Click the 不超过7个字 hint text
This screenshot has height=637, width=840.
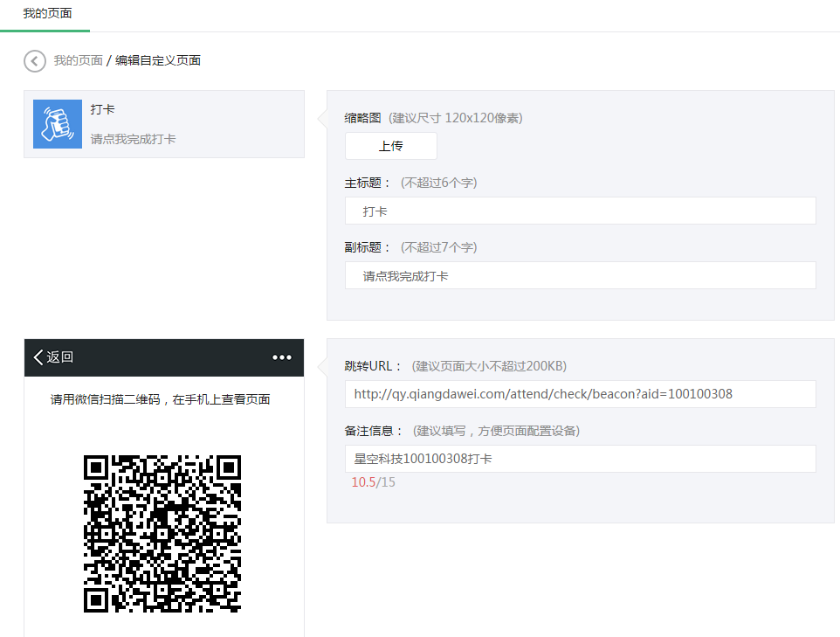click(x=438, y=247)
